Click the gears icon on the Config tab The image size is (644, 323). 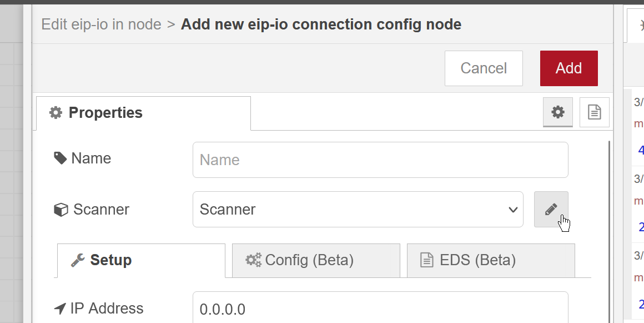pos(253,260)
